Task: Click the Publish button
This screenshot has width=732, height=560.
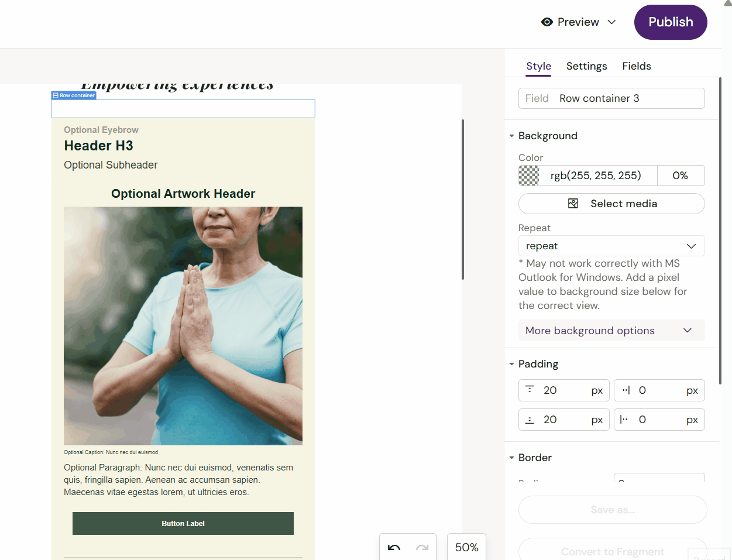Action: click(x=670, y=22)
